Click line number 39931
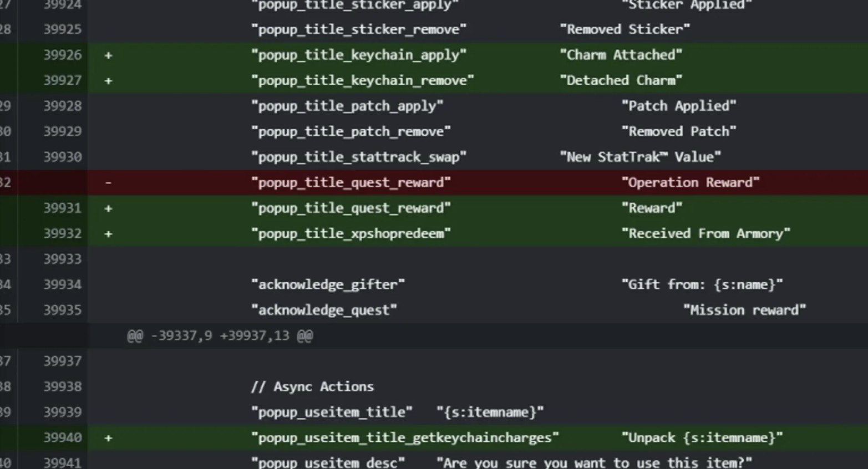Image resolution: width=868 pixels, height=469 pixels. (62, 208)
